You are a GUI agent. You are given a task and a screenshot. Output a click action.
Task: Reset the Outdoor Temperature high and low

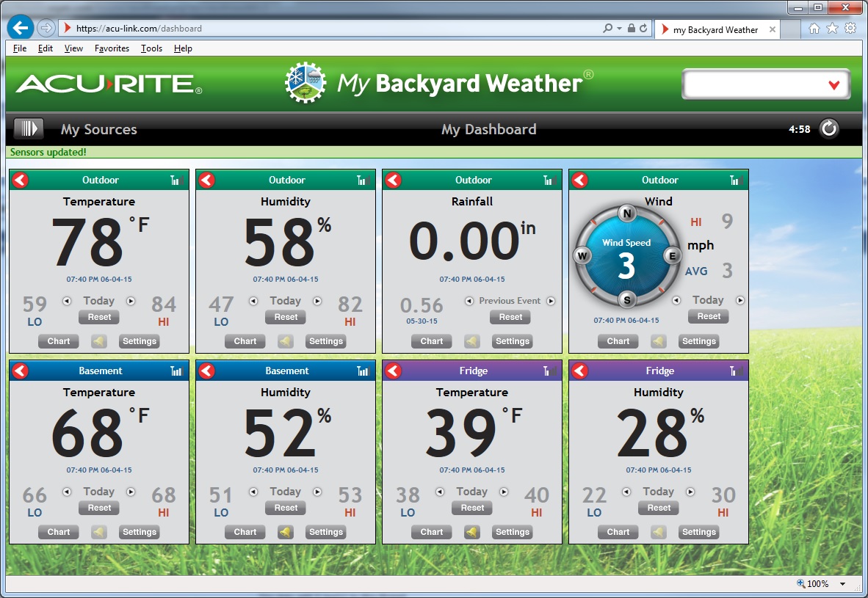coord(99,317)
